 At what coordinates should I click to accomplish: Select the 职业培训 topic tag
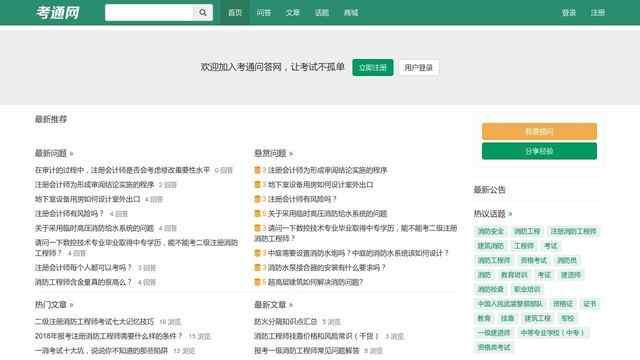(x=527, y=289)
